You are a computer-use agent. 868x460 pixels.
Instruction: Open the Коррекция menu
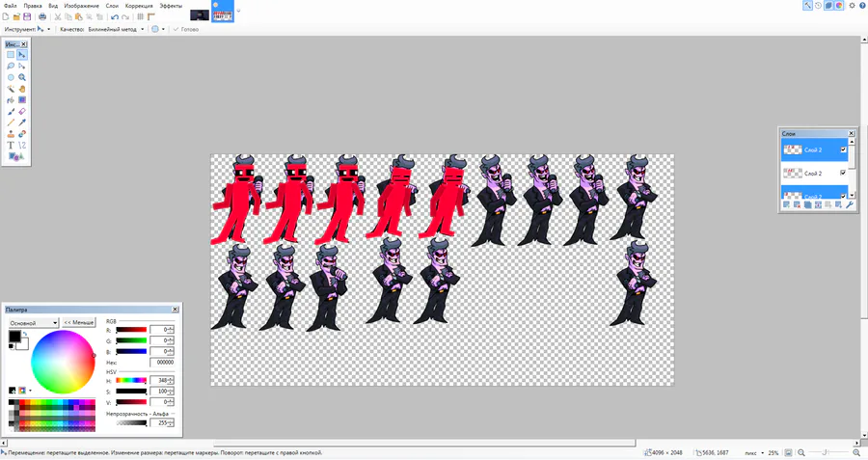click(x=139, y=6)
